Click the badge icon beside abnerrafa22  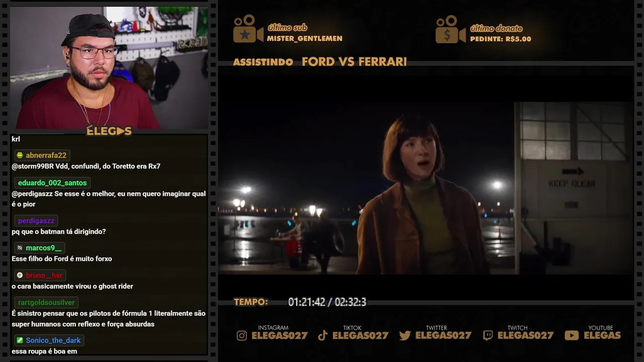coord(20,155)
